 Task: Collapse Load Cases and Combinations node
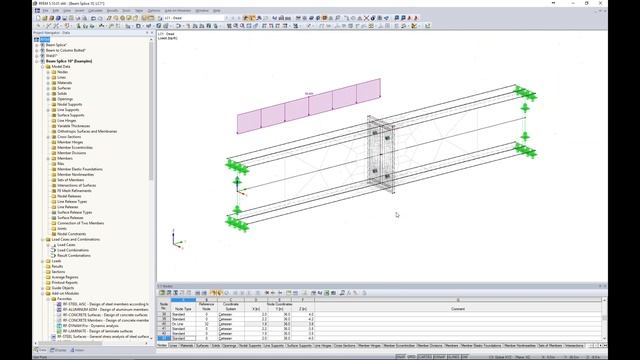click(x=42, y=239)
